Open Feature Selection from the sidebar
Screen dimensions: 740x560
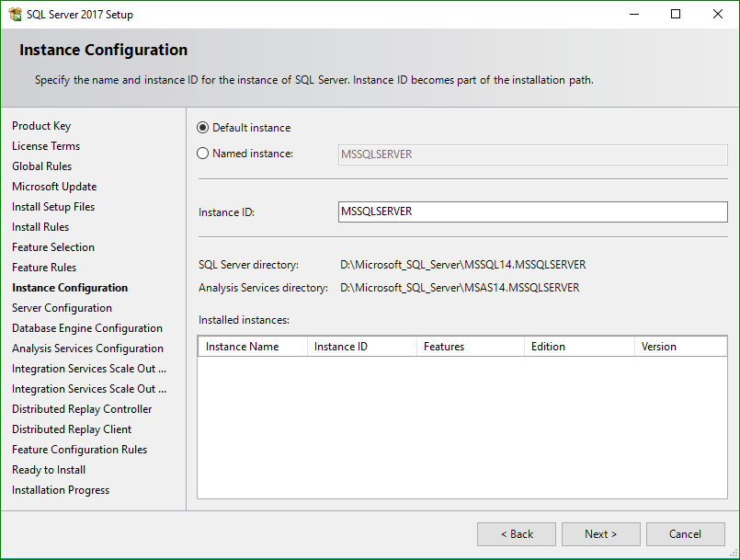tap(52, 246)
